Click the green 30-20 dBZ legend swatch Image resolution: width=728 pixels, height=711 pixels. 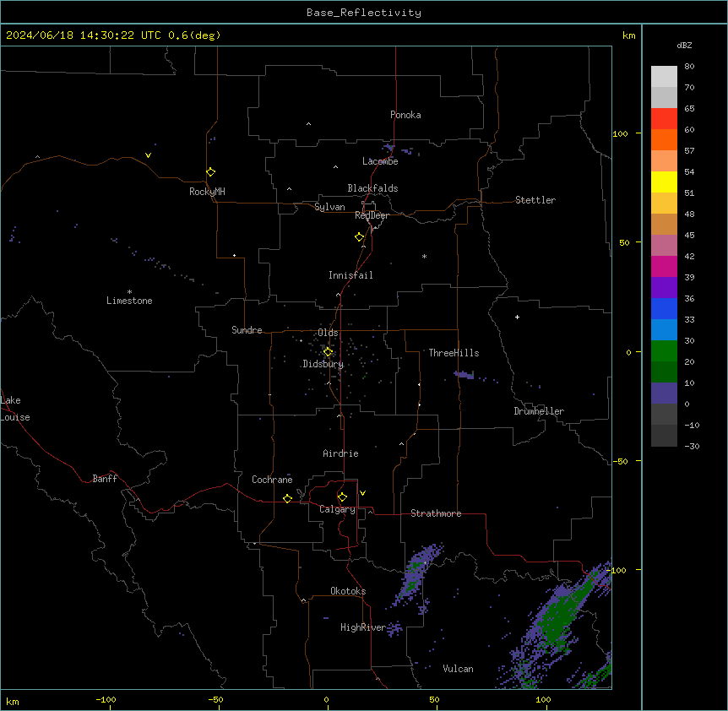pyautogui.click(x=664, y=351)
